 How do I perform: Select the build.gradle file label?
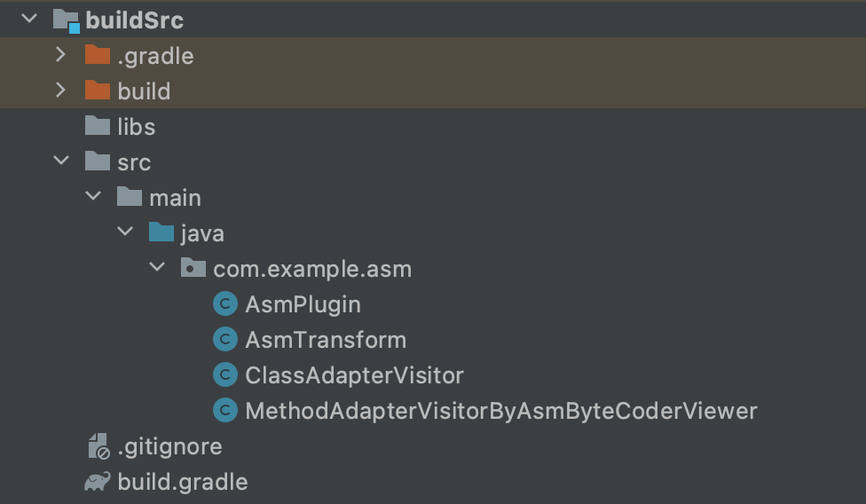click(182, 482)
